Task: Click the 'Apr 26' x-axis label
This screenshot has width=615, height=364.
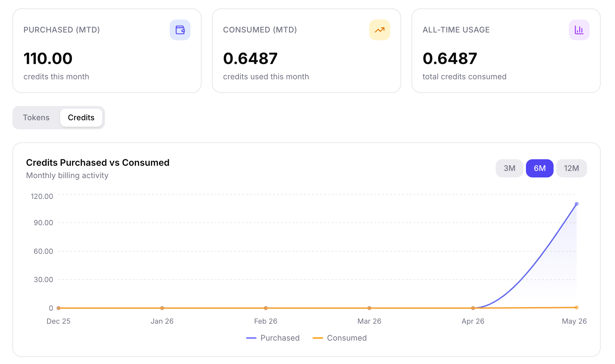Action: [473, 321]
